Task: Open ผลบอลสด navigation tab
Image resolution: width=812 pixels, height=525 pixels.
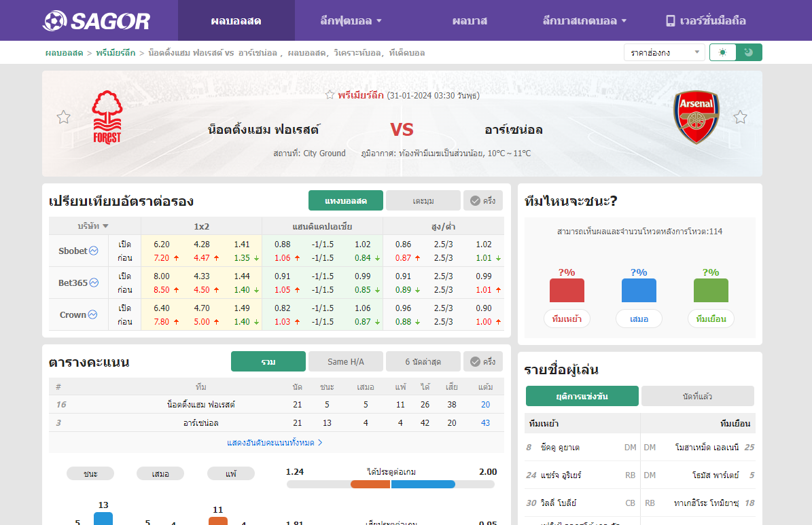Action: (x=236, y=20)
